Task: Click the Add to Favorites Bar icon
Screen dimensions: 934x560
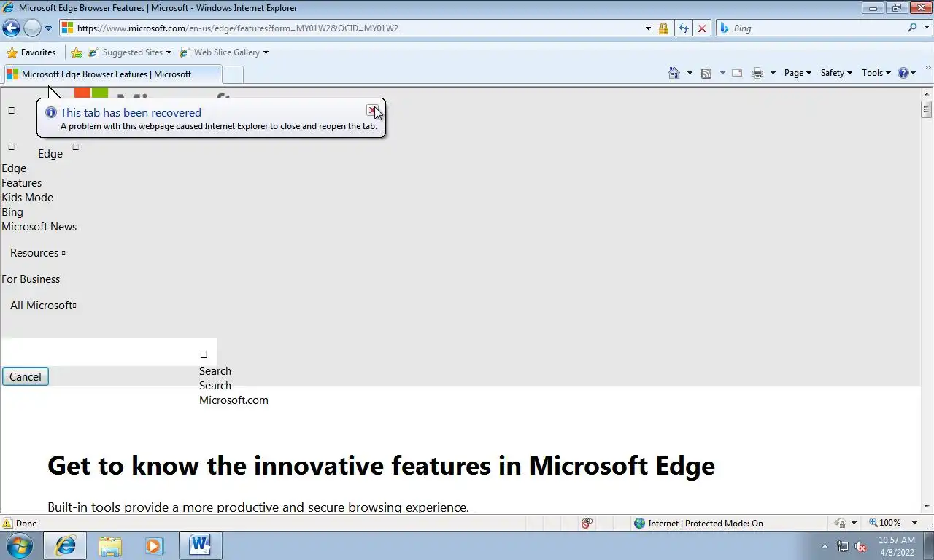Action: click(x=77, y=52)
